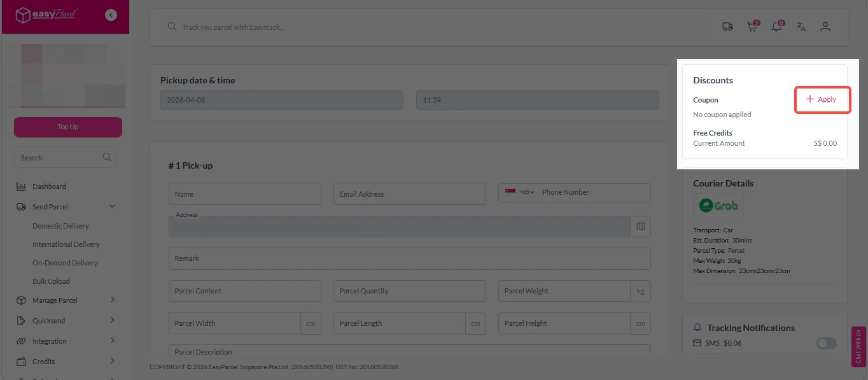This screenshot has height=380, width=868.
Task: Click the map icon beside Address field
Action: [x=640, y=227]
